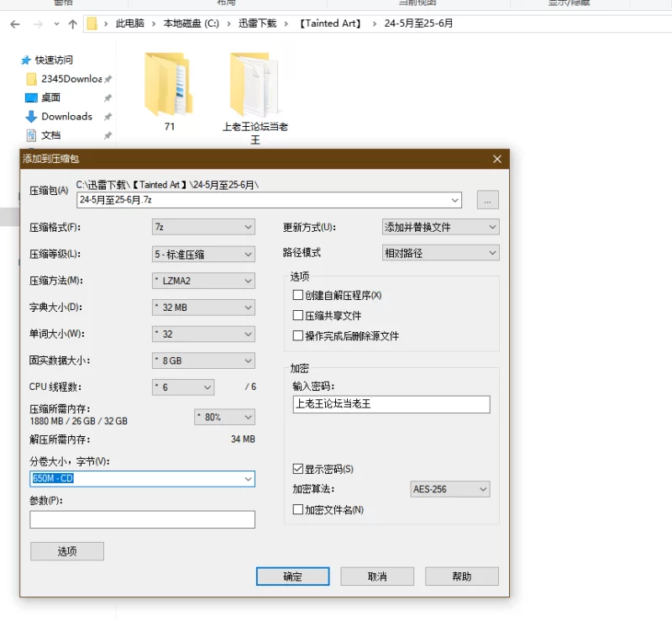Open the 字典大小 32 MB dropdown
This screenshot has height=621, width=672.
pyautogui.click(x=203, y=308)
